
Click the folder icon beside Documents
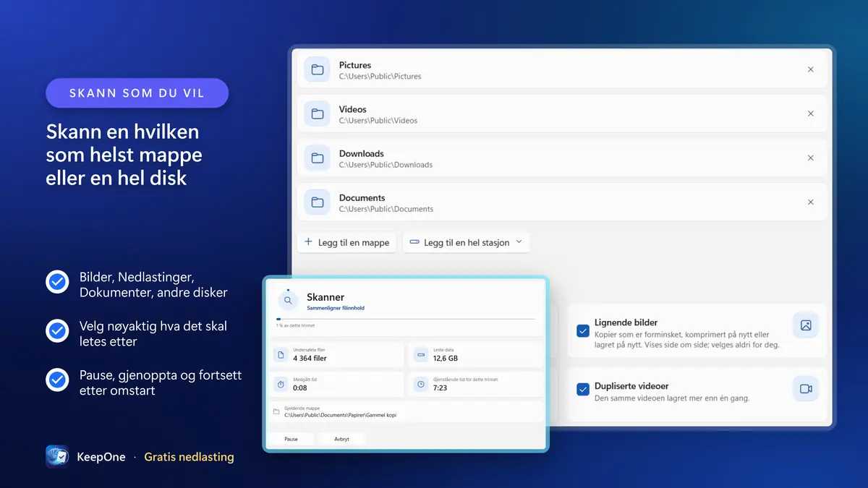pyautogui.click(x=317, y=202)
